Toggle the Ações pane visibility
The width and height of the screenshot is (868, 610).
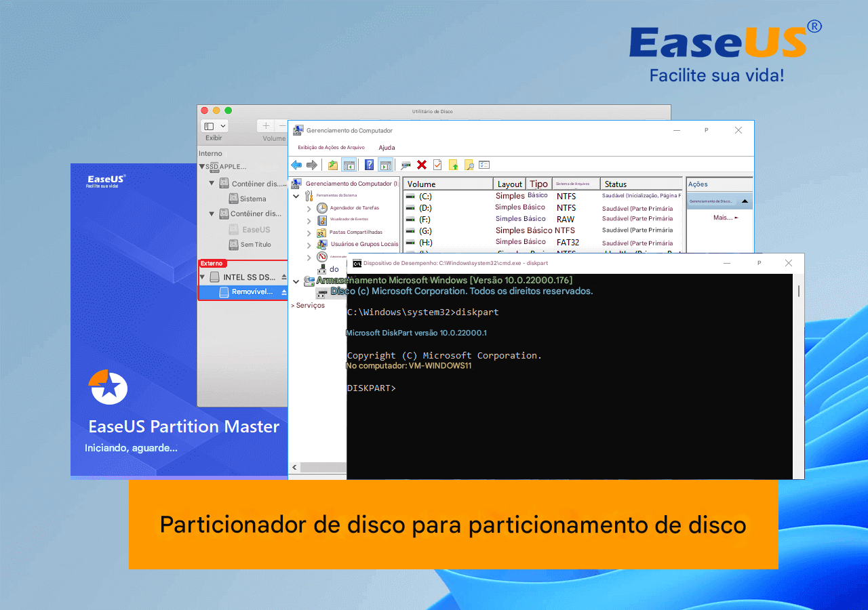coord(384,165)
